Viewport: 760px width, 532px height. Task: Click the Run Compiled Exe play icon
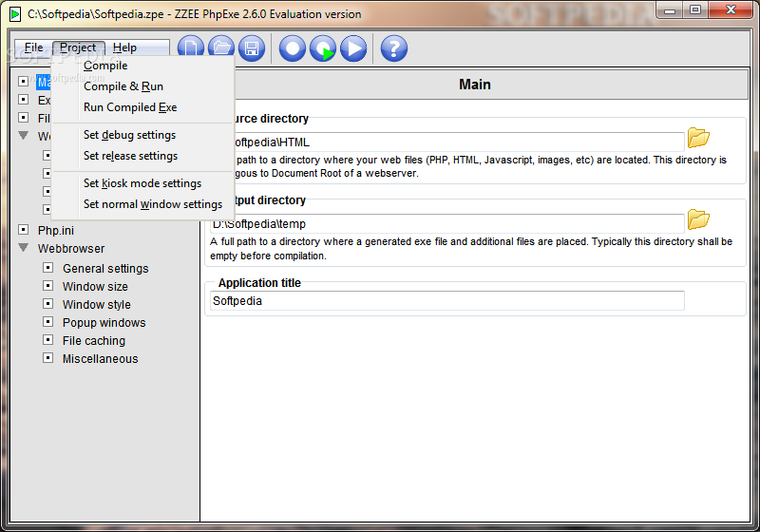(x=353, y=48)
